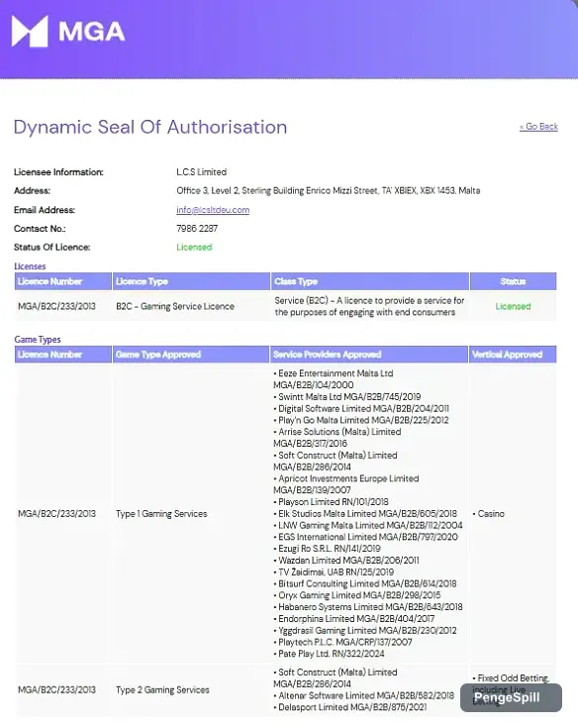This screenshot has width=578, height=728.
Task: Click the Dynamic Seal Of Authorisation heading
Action: point(150,127)
